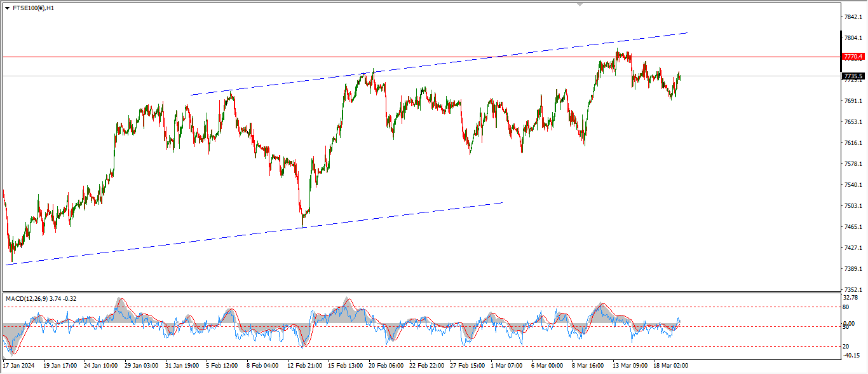Viewport: 868px width, 374px height.
Task: Click the 32.78 MACD scale value
Action: (x=851, y=298)
